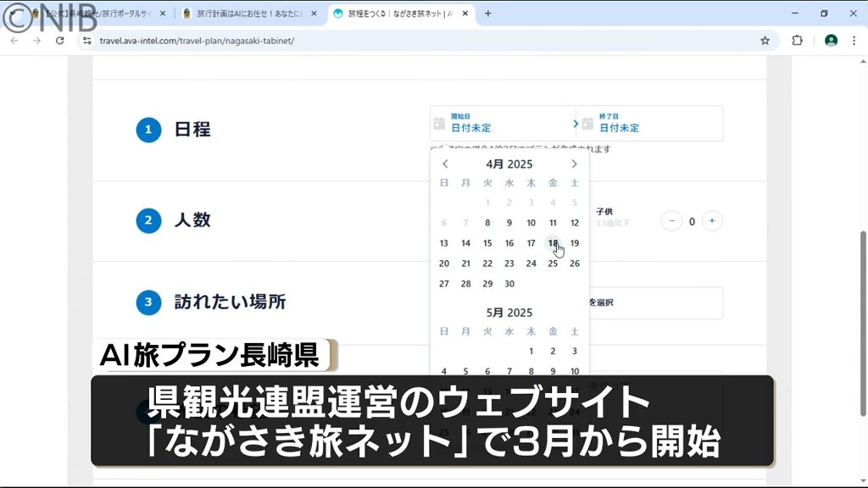View site information beside the URL
The width and height of the screenshot is (868, 488).
pyautogui.click(x=87, y=41)
